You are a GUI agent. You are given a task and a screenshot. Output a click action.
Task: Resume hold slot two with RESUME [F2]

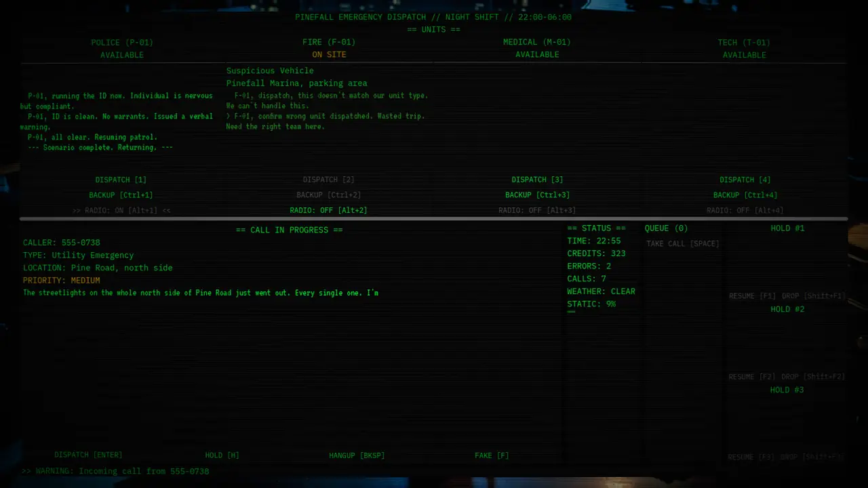click(752, 377)
